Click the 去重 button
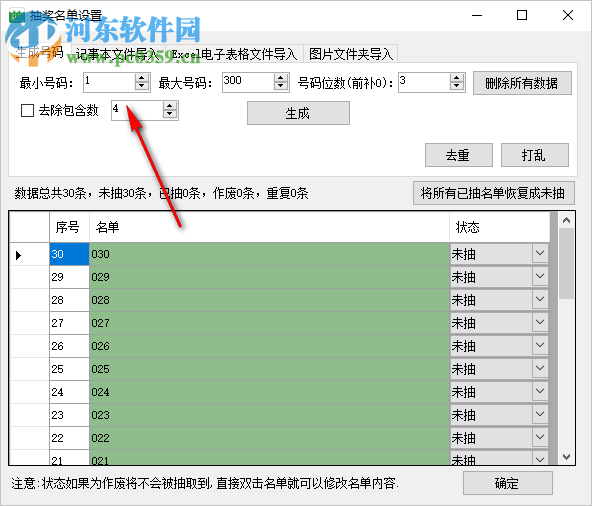This screenshot has width=592, height=506. (x=459, y=155)
